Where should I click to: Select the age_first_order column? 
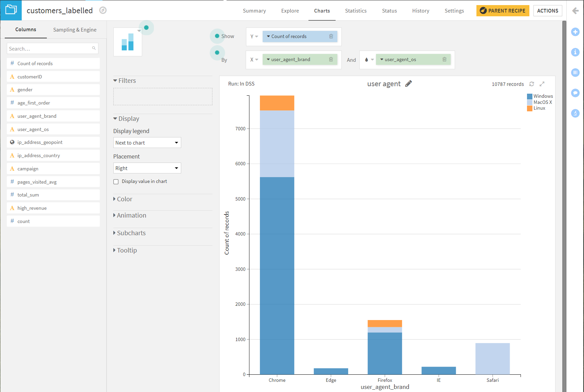(x=53, y=103)
